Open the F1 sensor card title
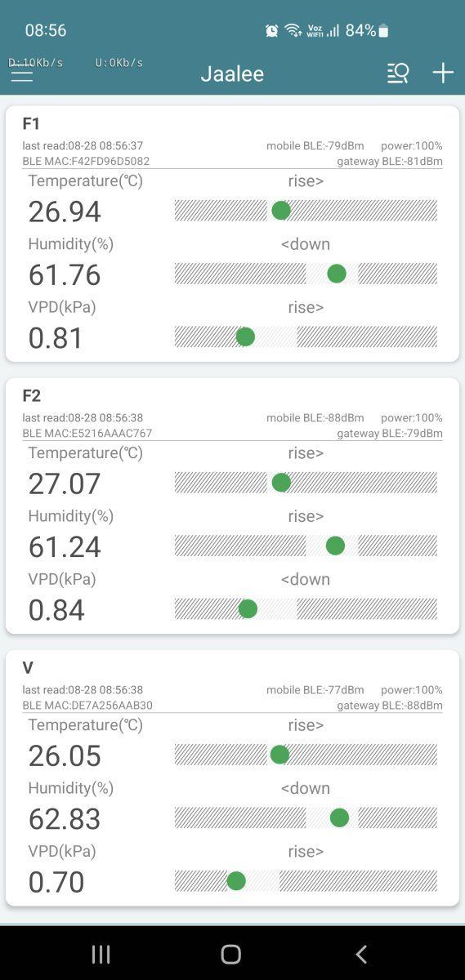The image size is (465, 980). [31, 124]
